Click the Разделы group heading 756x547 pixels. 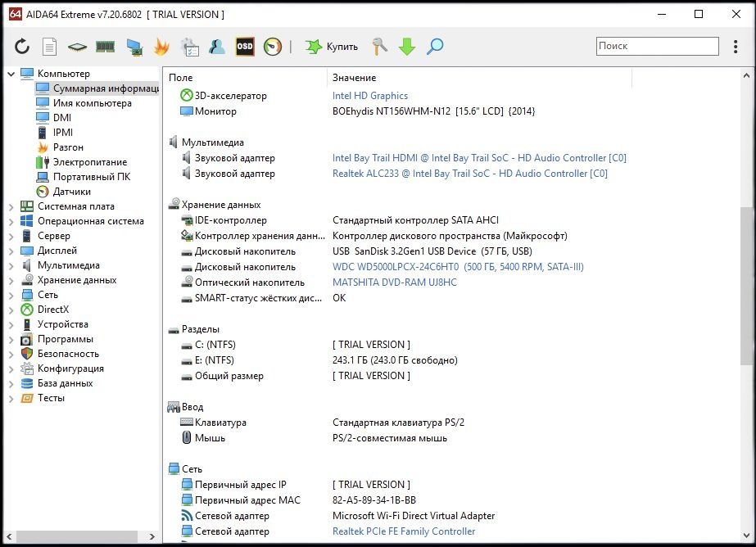click(x=200, y=329)
